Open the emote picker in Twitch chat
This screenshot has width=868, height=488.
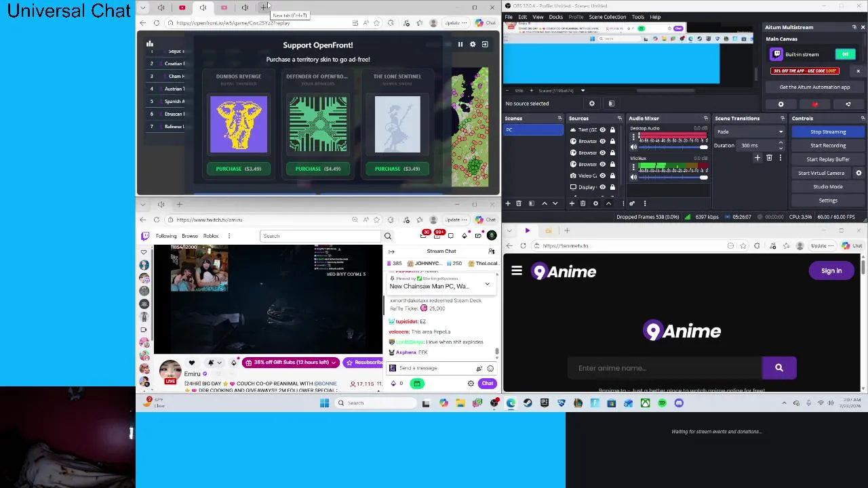point(490,368)
